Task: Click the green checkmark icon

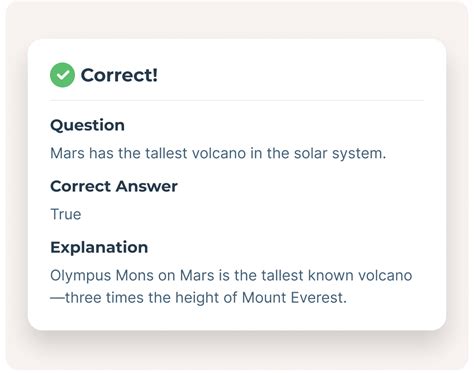Action: (x=62, y=75)
